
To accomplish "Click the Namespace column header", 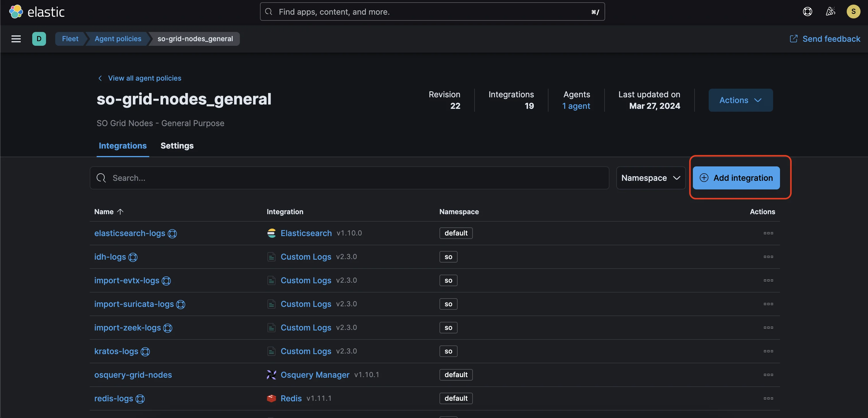I will 459,212.
